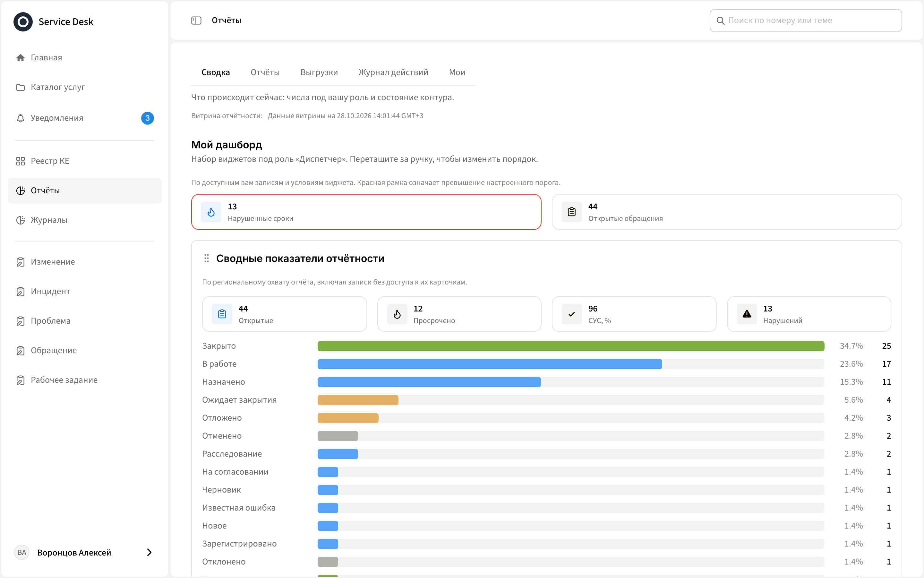Open the Открытые обращения widget card
Viewport: 924px width, 578px height.
coord(727,212)
